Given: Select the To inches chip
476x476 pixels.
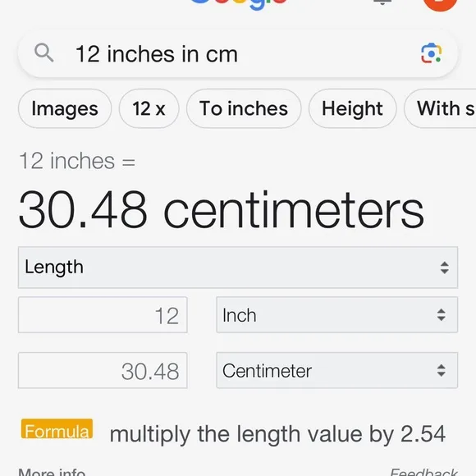Looking at the screenshot, I should tap(244, 108).
